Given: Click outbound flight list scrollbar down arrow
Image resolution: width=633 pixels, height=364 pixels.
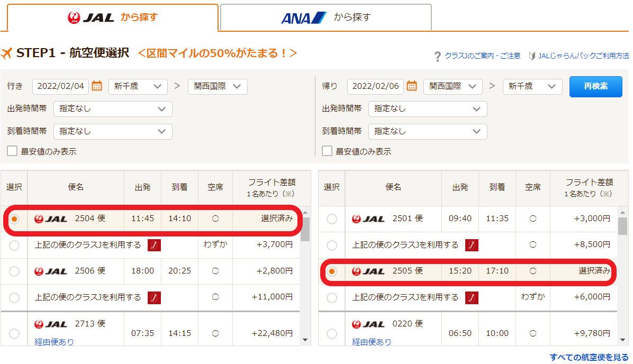Looking at the screenshot, I should (305, 340).
